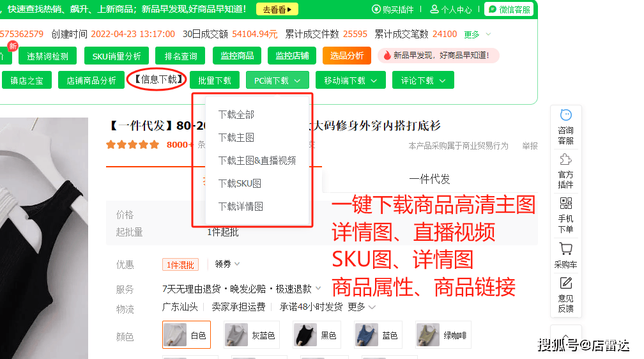Click the 信息下载 label

(x=159, y=79)
